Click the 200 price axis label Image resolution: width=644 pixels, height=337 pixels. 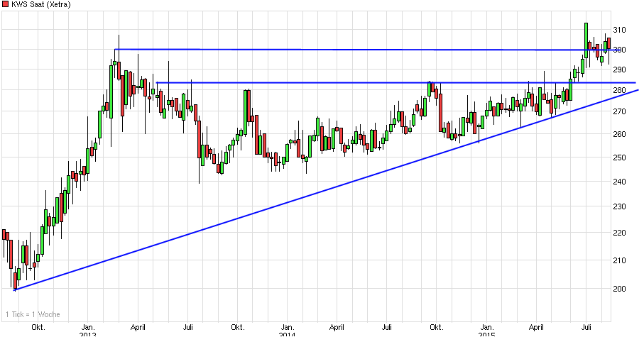pyautogui.click(x=621, y=289)
